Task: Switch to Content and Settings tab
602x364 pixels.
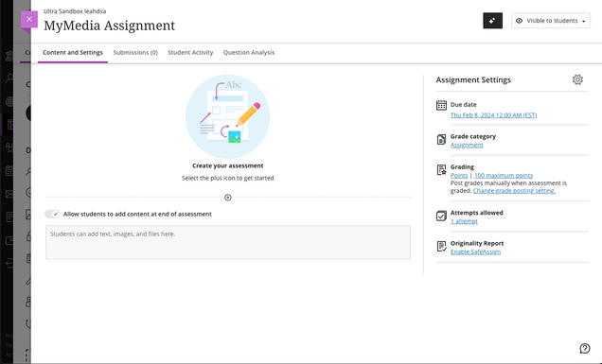Action: point(73,53)
